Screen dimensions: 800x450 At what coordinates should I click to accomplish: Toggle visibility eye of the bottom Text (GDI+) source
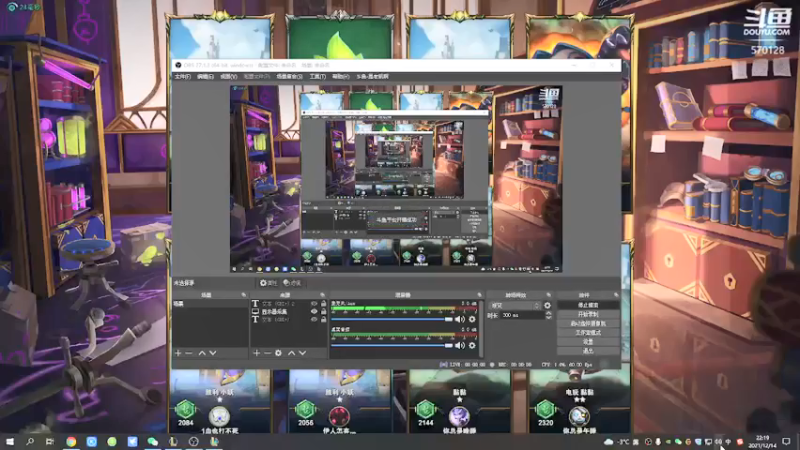point(314,319)
